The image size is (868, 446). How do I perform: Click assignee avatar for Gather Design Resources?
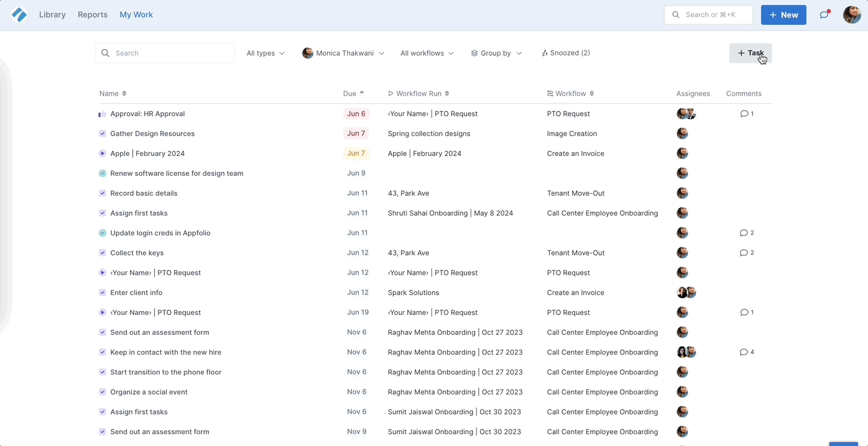[x=682, y=134]
